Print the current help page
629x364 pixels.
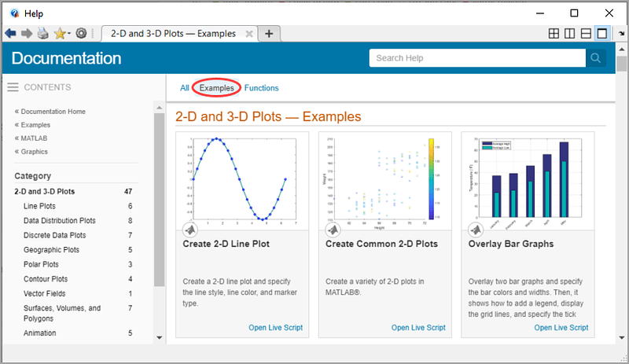point(42,34)
